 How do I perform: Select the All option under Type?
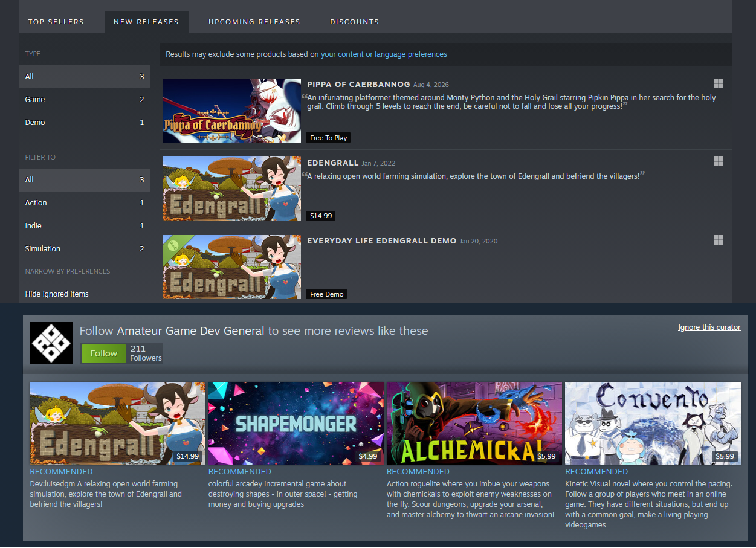(85, 77)
